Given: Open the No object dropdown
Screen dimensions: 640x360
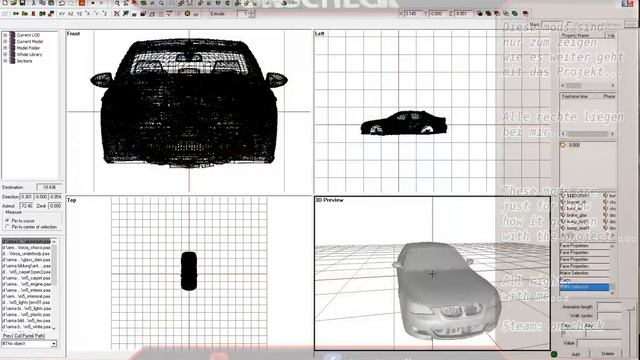Looking at the screenshot, I should [x=53, y=344].
